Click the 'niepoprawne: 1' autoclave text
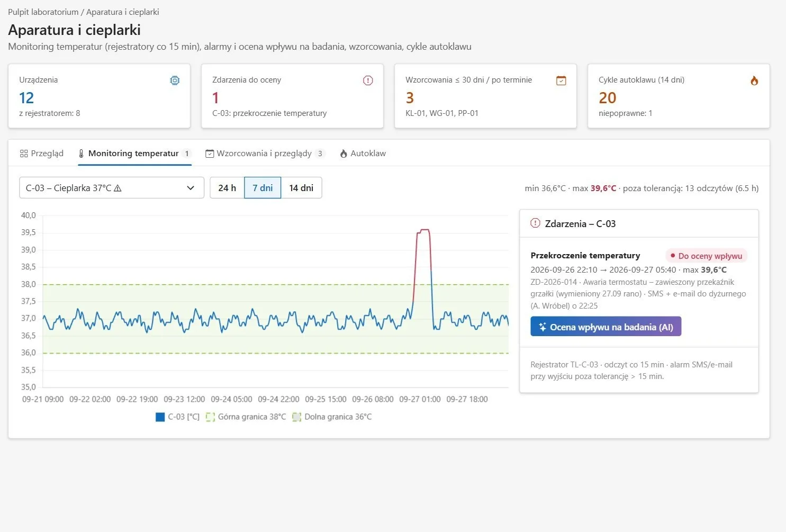The height and width of the screenshot is (532, 786). pyautogui.click(x=626, y=113)
